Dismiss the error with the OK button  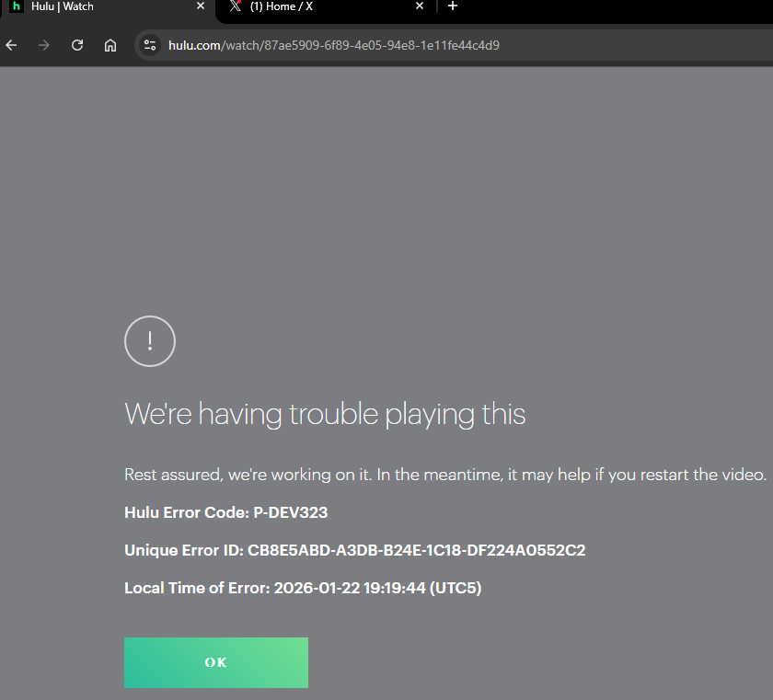pos(216,662)
